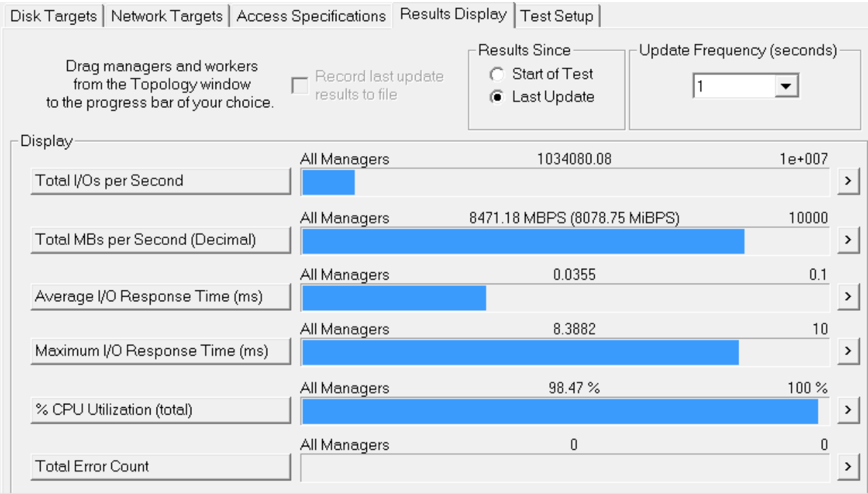The width and height of the screenshot is (868, 494).
Task: Click arrow button beside Total Error Count bar
Action: coord(846,466)
